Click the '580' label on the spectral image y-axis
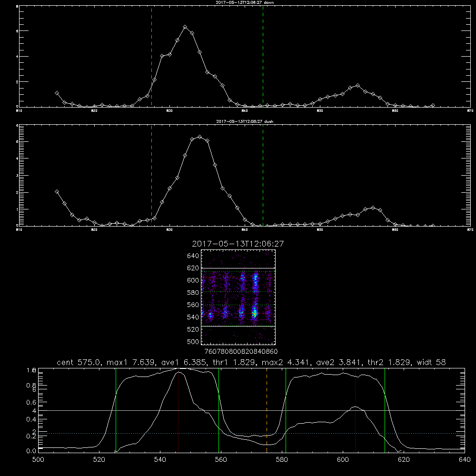This screenshot has width=476, height=476. [193, 293]
